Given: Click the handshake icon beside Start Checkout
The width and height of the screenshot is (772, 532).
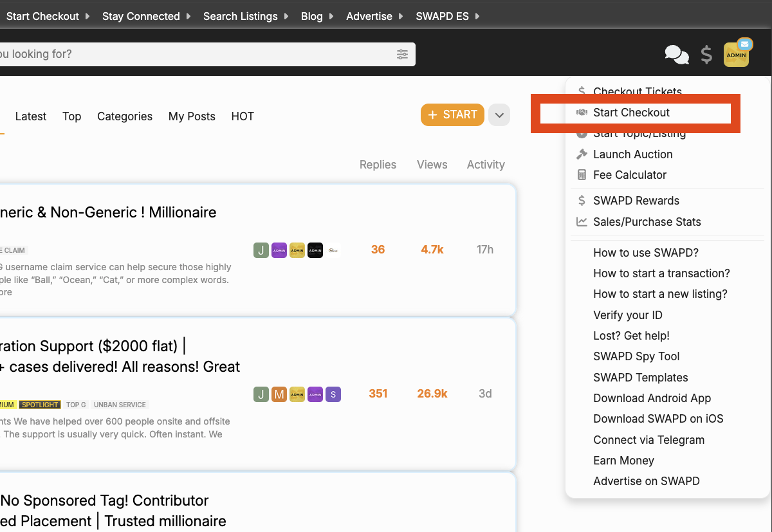Looking at the screenshot, I should pos(582,113).
